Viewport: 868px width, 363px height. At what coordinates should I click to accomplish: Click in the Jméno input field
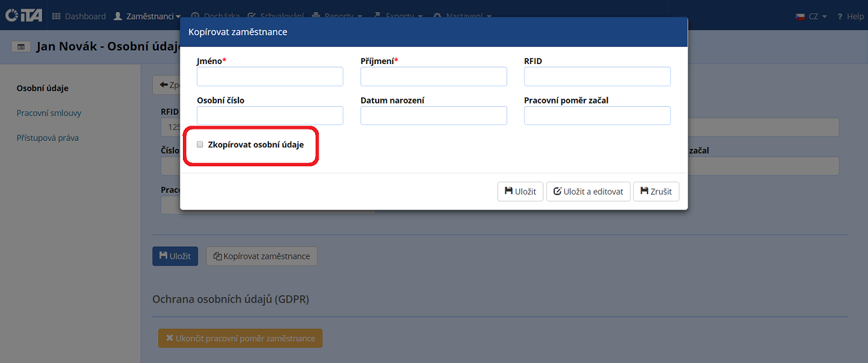pos(270,77)
